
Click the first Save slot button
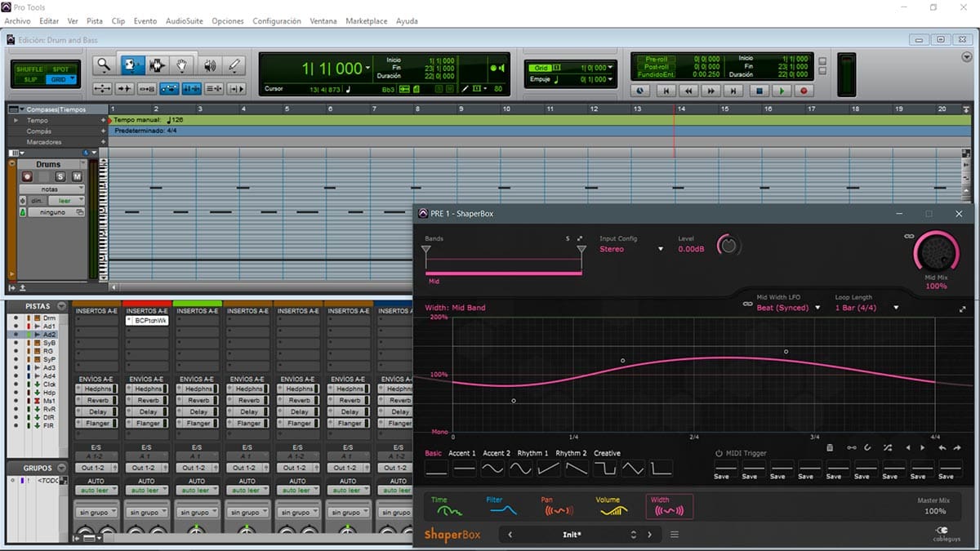tap(722, 477)
